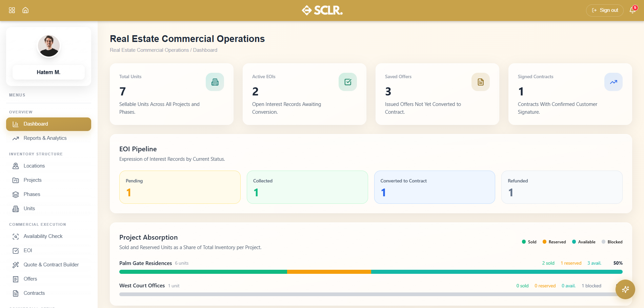The height and width of the screenshot is (308, 644).
Task: Click the Palm Gate Residences project name
Action: coord(146,263)
